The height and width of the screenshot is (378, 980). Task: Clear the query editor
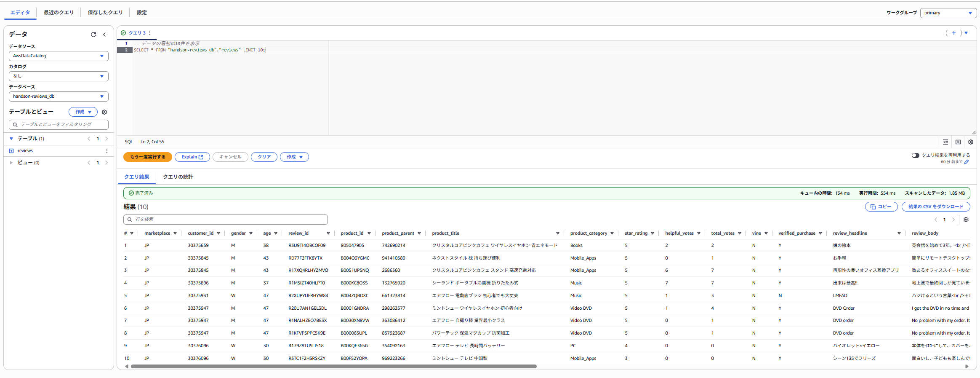[264, 157]
